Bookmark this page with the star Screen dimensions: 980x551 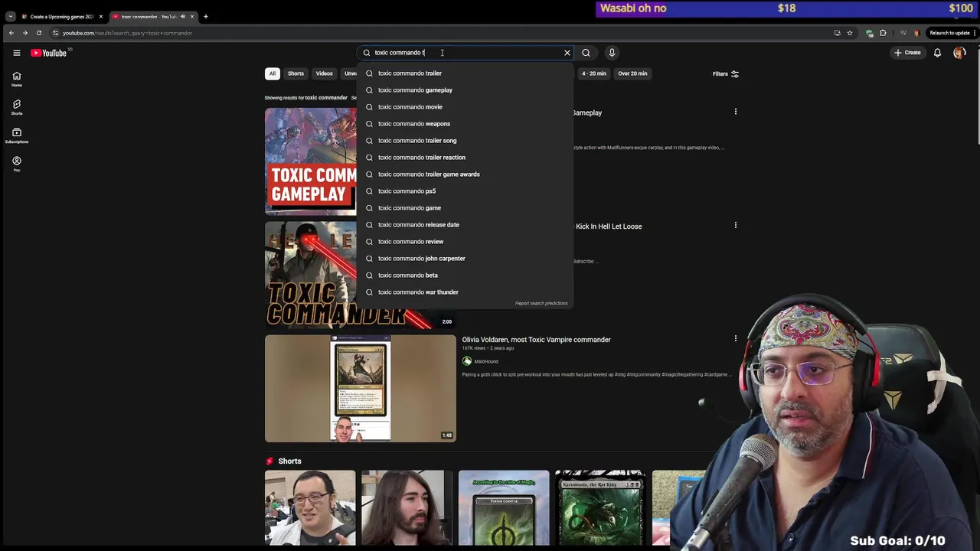click(850, 33)
